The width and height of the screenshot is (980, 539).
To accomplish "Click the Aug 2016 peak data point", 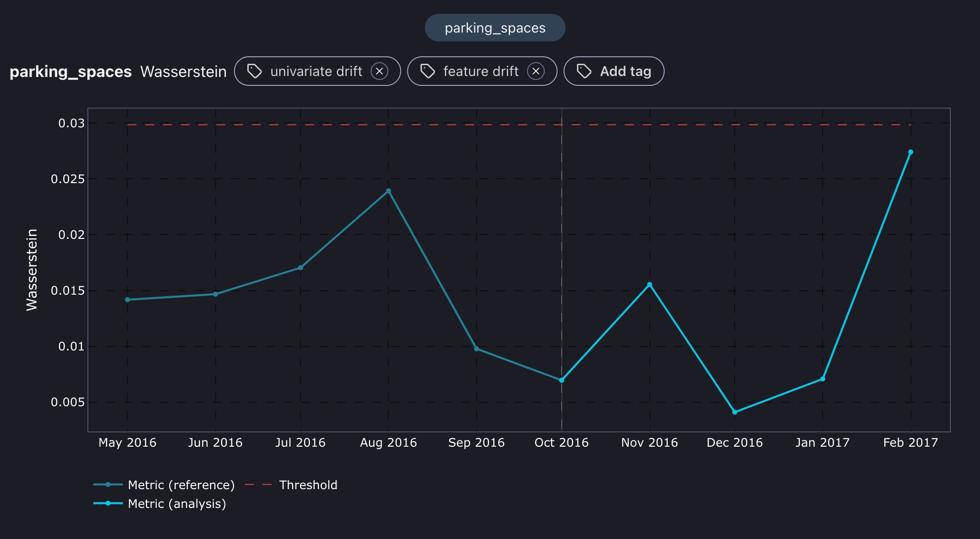I will (388, 191).
